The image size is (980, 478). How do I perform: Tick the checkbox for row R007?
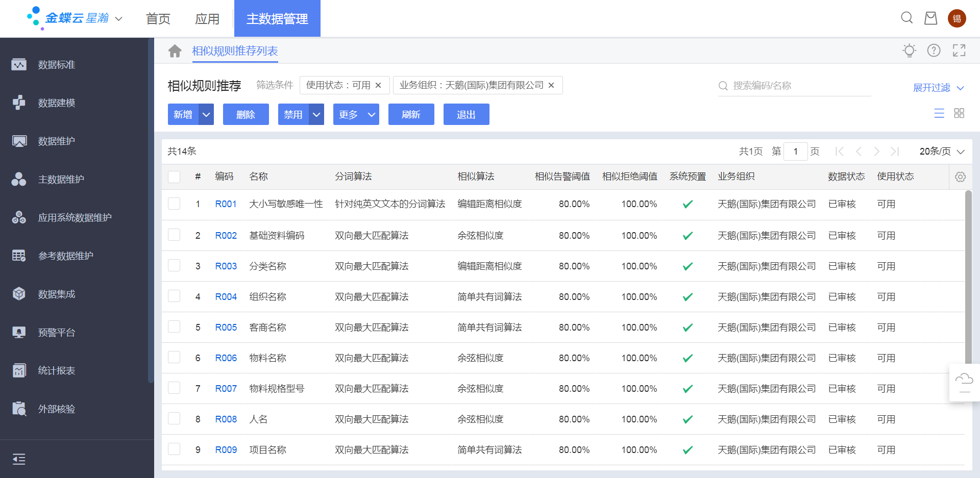(174, 388)
